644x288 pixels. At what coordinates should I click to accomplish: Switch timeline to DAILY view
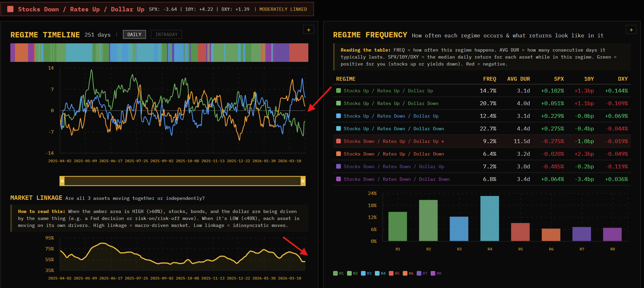[134, 35]
